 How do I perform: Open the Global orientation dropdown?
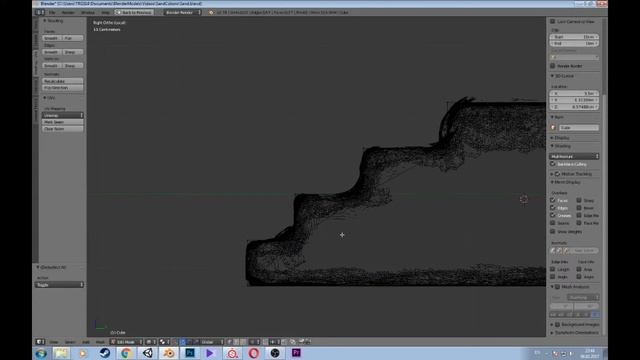tap(212, 342)
